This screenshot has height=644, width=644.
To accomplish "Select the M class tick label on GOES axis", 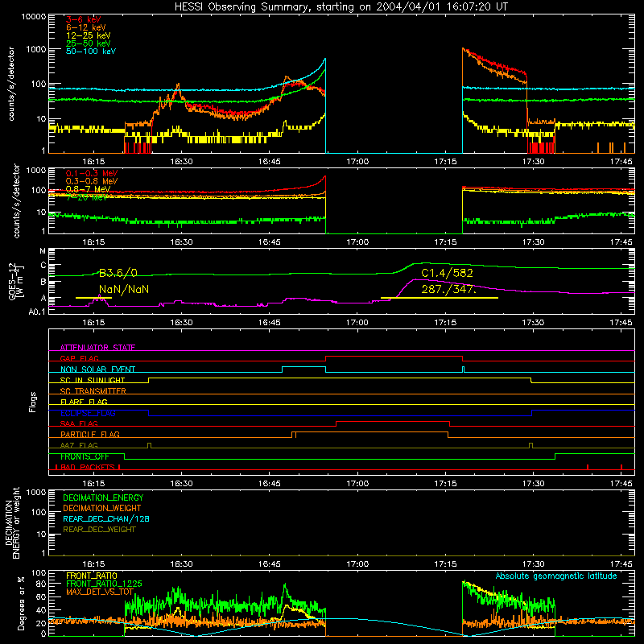I will [43, 251].
